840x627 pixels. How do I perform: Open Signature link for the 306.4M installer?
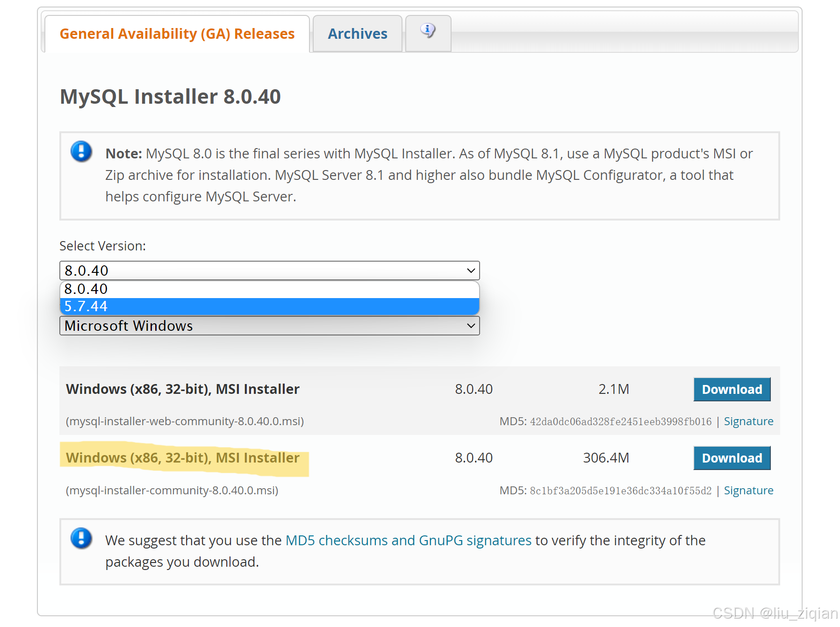click(x=748, y=491)
